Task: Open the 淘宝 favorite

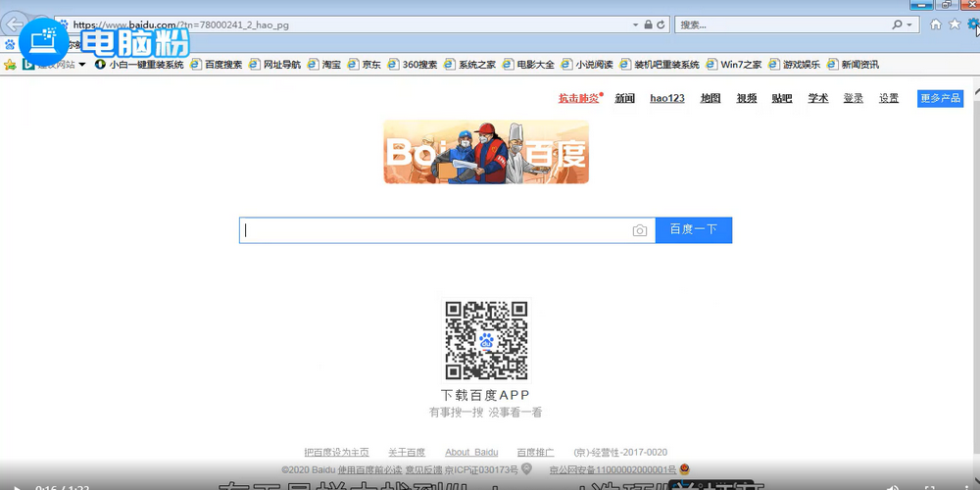Action: click(x=324, y=65)
